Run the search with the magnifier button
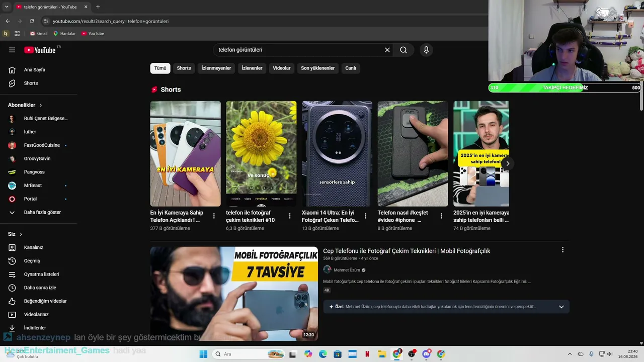644x362 pixels. [404, 50]
